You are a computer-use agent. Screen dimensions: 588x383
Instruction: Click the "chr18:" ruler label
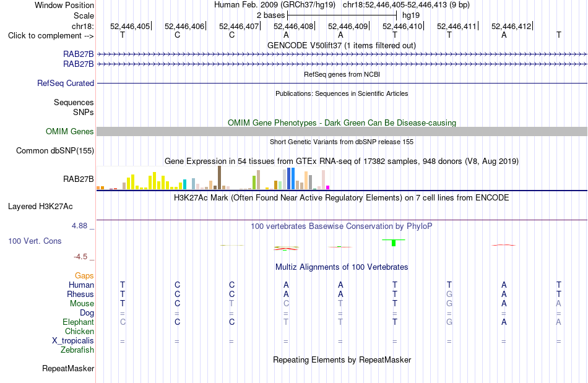[x=83, y=26]
